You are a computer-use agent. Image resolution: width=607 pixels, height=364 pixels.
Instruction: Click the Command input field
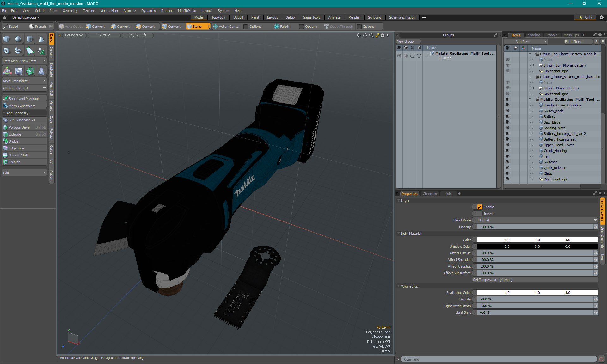499,359
